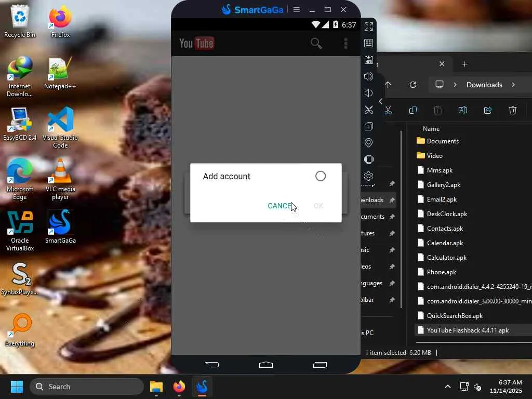Open the SmartGaGa keyboard mapping icon
Screen dimensions: 532x399
pos(369,43)
